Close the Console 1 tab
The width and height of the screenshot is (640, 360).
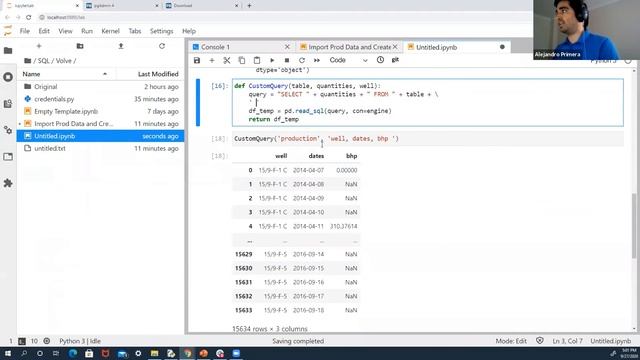[287, 47]
